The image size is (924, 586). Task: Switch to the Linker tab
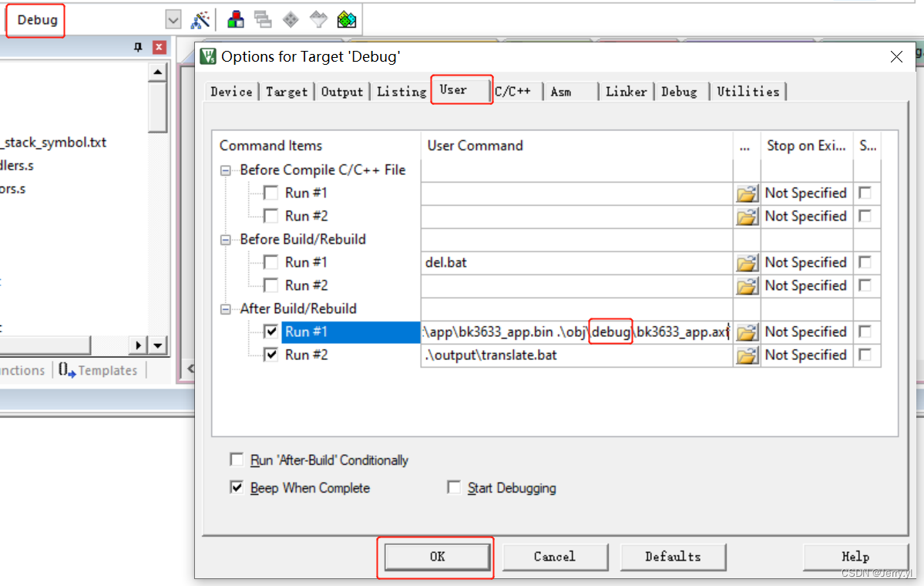click(x=626, y=92)
